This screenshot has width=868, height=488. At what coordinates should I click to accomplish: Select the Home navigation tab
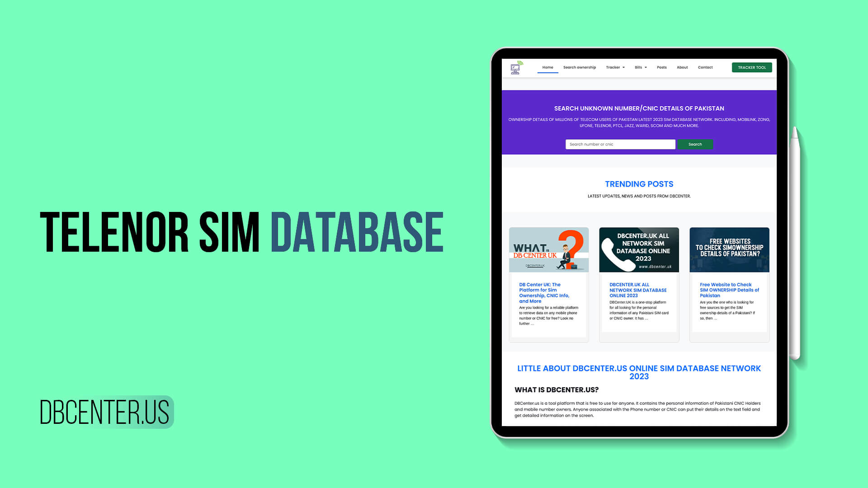click(547, 67)
